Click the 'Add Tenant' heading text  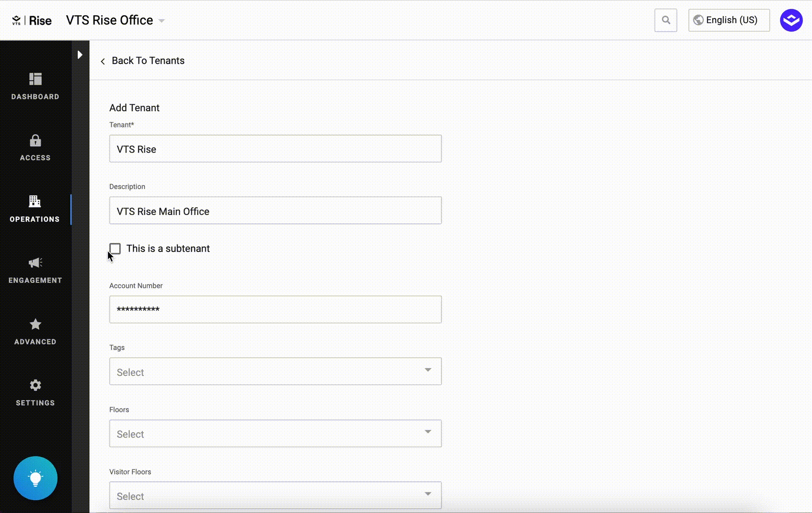pyautogui.click(x=134, y=108)
